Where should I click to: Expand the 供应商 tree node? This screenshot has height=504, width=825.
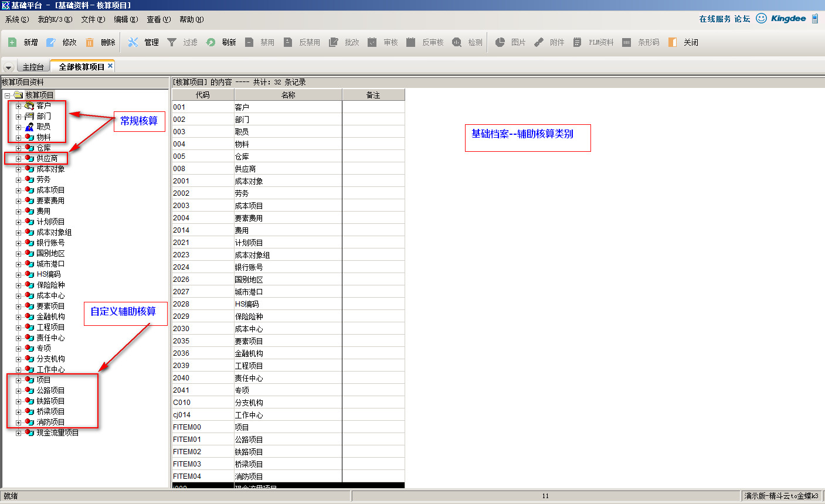click(18, 159)
